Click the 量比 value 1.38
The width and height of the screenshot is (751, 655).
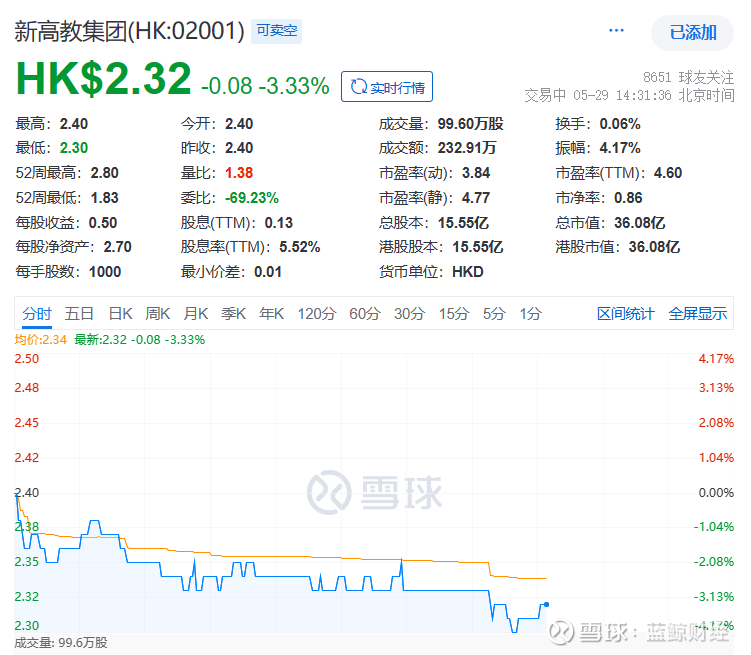[239, 173]
